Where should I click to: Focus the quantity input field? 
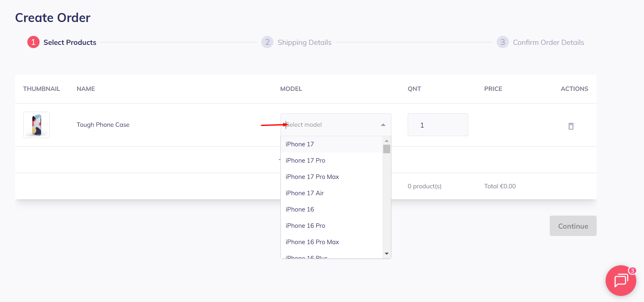tap(437, 125)
